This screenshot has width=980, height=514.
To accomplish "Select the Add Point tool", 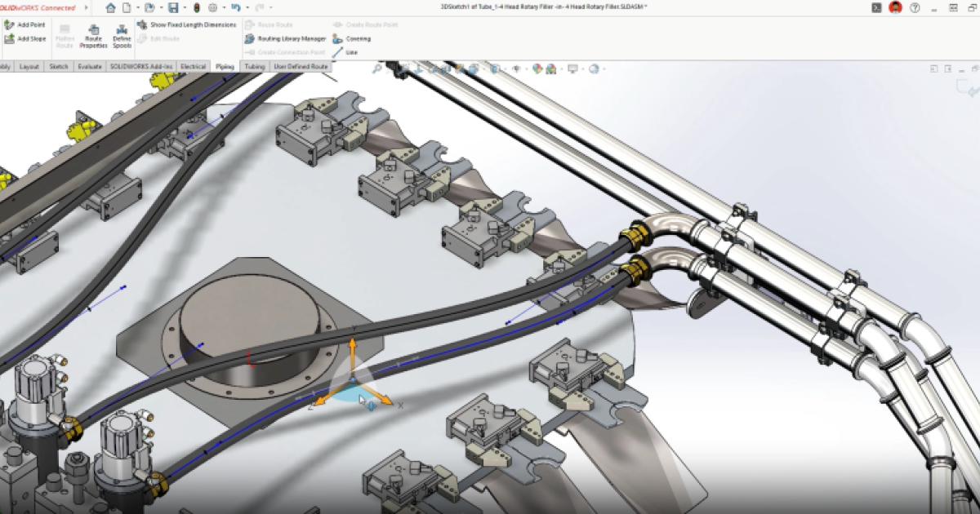I will tap(24, 24).
